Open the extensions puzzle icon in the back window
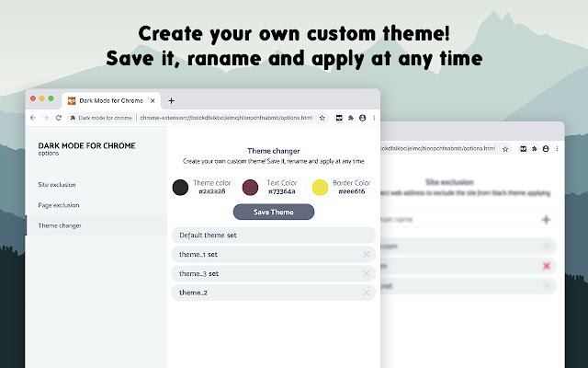Screen dimensions: 588x368 tap(535, 149)
